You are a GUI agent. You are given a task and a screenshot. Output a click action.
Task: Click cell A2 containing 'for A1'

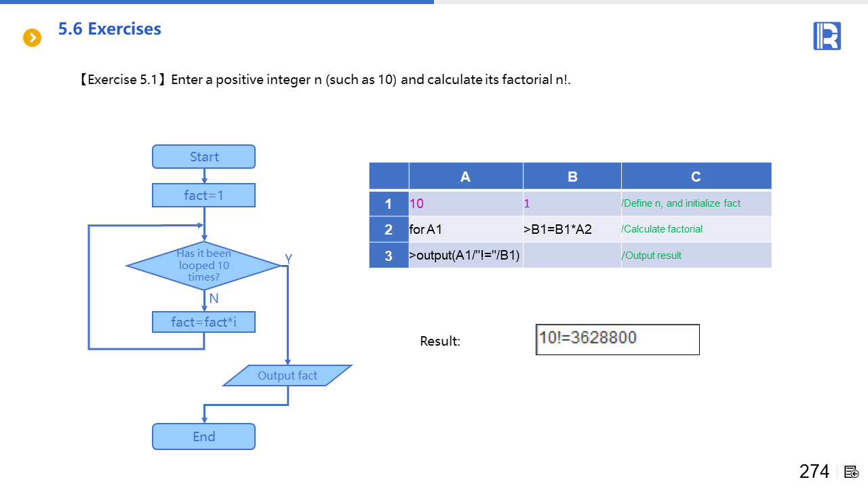[465, 229]
